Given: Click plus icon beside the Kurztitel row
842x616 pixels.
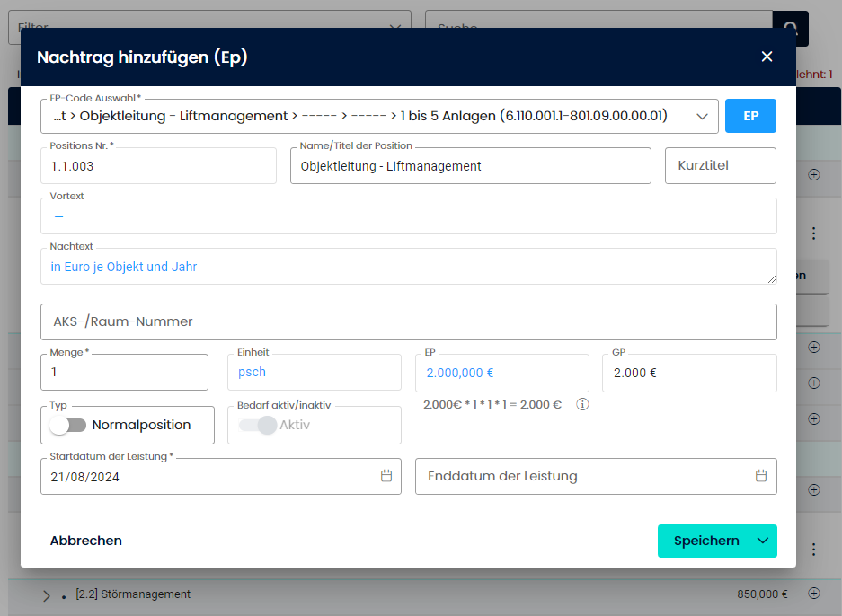Looking at the screenshot, I should pyautogui.click(x=814, y=175).
